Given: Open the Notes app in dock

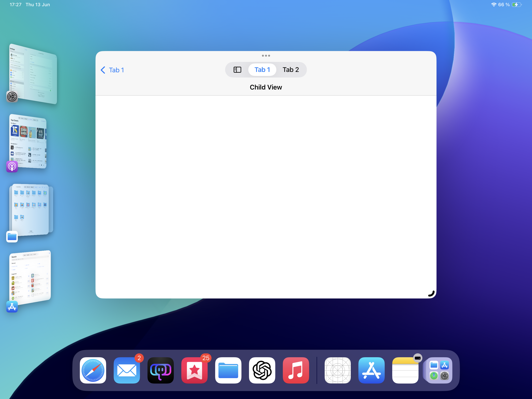Looking at the screenshot, I should (405, 370).
